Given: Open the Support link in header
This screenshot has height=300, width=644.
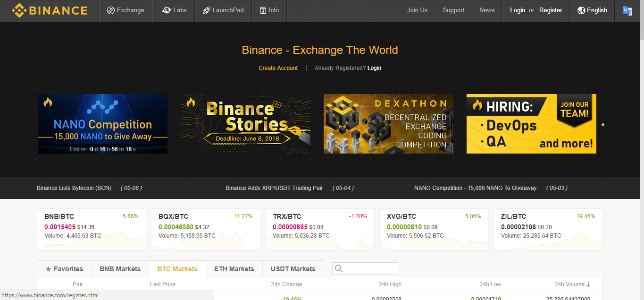Looking at the screenshot, I should (453, 10).
